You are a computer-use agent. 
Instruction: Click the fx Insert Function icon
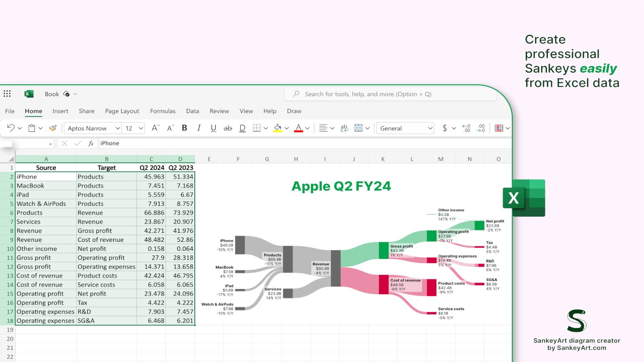91,144
